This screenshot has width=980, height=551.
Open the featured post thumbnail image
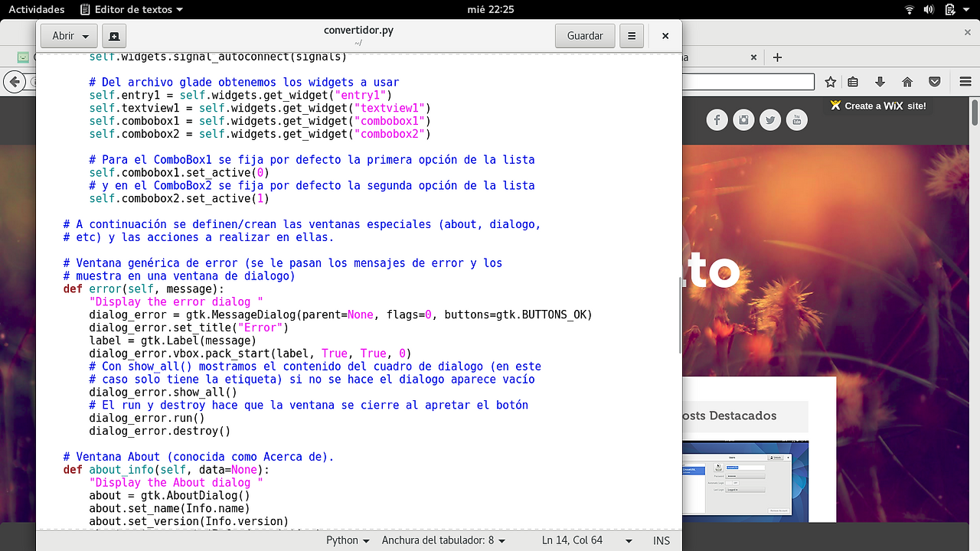coord(745,482)
